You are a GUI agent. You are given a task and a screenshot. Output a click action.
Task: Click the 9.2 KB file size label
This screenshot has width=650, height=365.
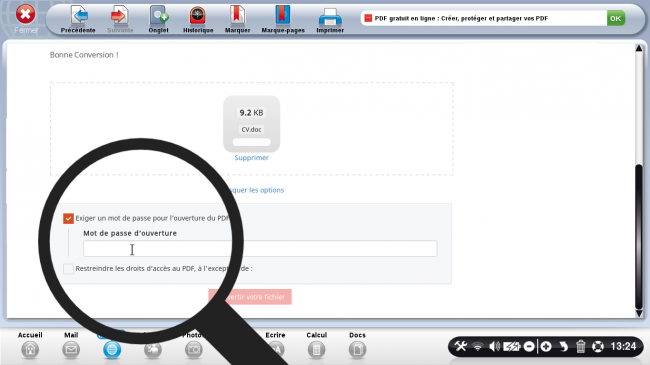[x=251, y=112]
